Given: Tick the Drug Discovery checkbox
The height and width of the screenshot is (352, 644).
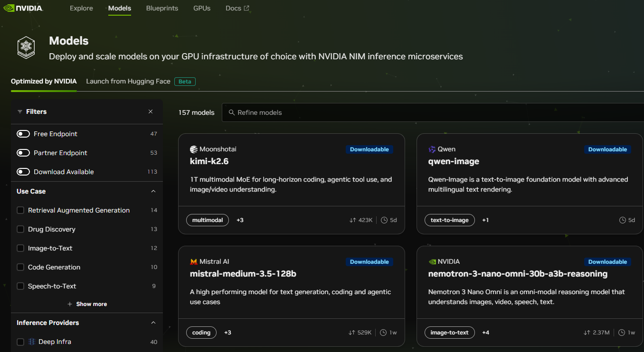Looking at the screenshot, I should click(x=20, y=229).
